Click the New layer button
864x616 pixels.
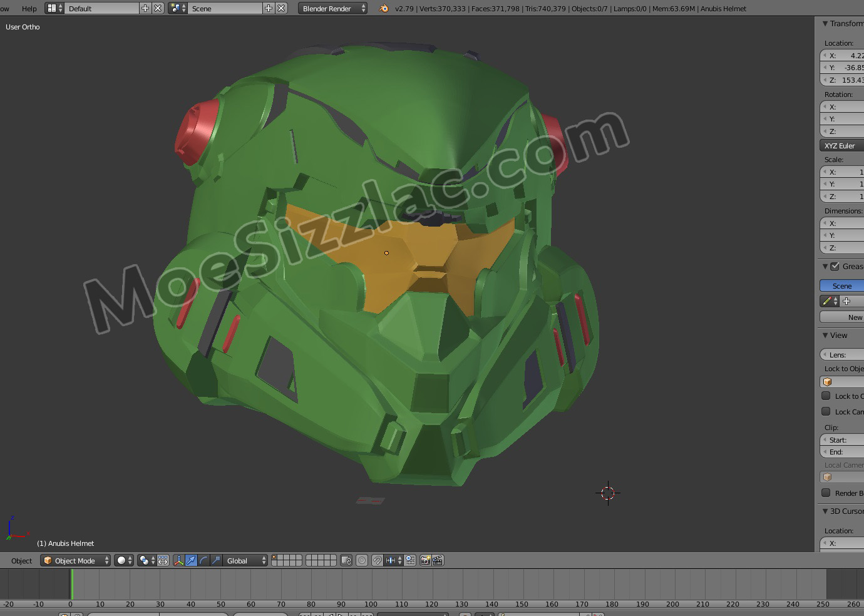coord(842,317)
